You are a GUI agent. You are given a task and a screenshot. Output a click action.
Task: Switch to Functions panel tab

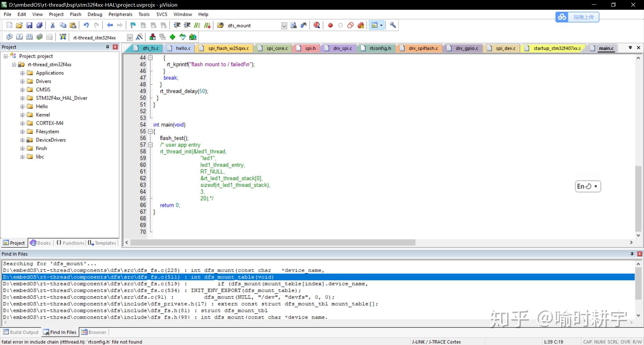[x=70, y=243]
